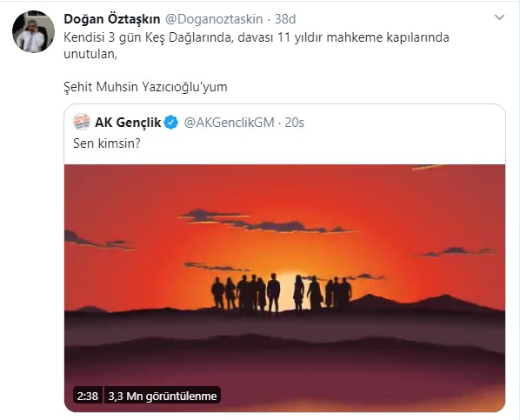Viewport: 520px width, 420px height.
Task: Open the quoted tweet's 20s timestamp
Action: 295,123
